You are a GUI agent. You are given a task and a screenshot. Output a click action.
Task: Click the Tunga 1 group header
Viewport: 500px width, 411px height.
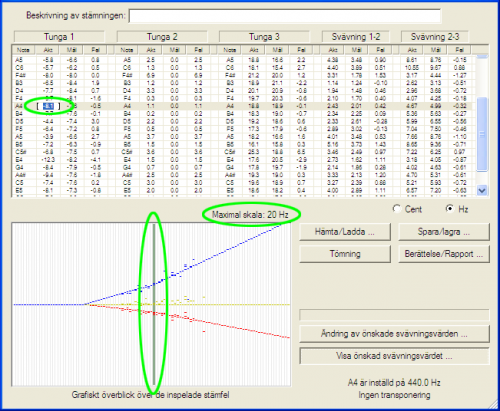tap(59, 37)
